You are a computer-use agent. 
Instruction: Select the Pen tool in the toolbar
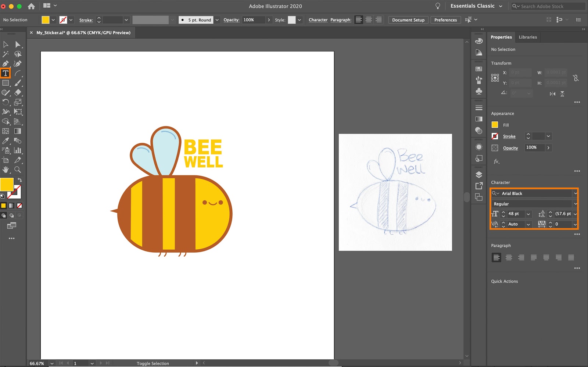6,64
